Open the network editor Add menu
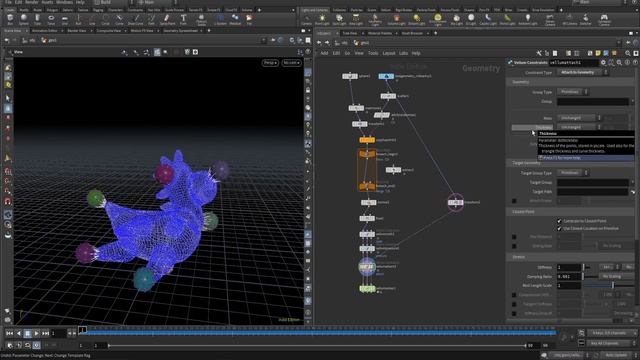Viewport: 640px width, 360px height. [x=324, y=53]
